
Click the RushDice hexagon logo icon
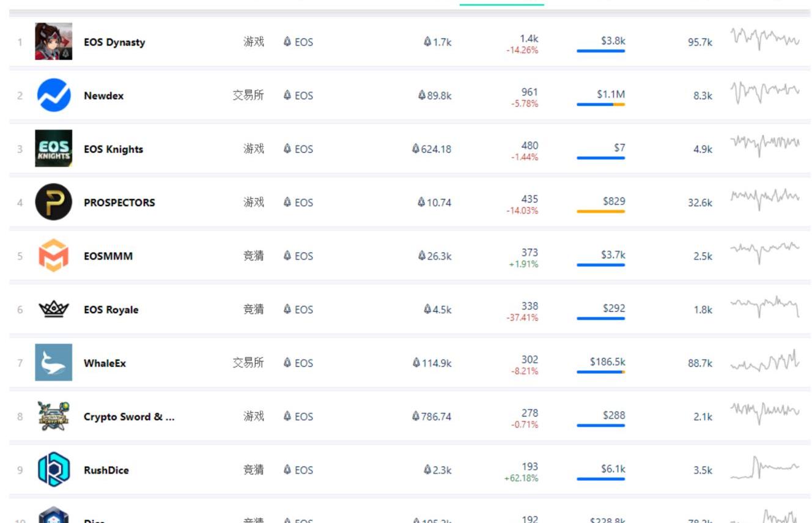pyautogui.click(x=53, y=470)
